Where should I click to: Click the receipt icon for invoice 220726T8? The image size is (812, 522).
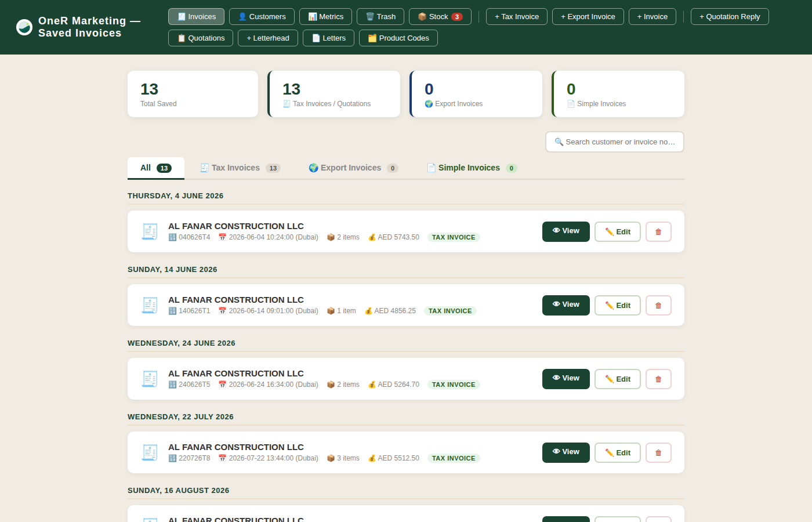pyautogui.click(x=150, y=452)
